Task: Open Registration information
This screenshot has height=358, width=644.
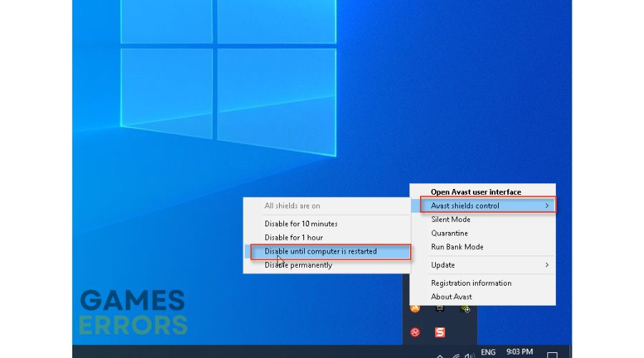Action: [483, 284]
